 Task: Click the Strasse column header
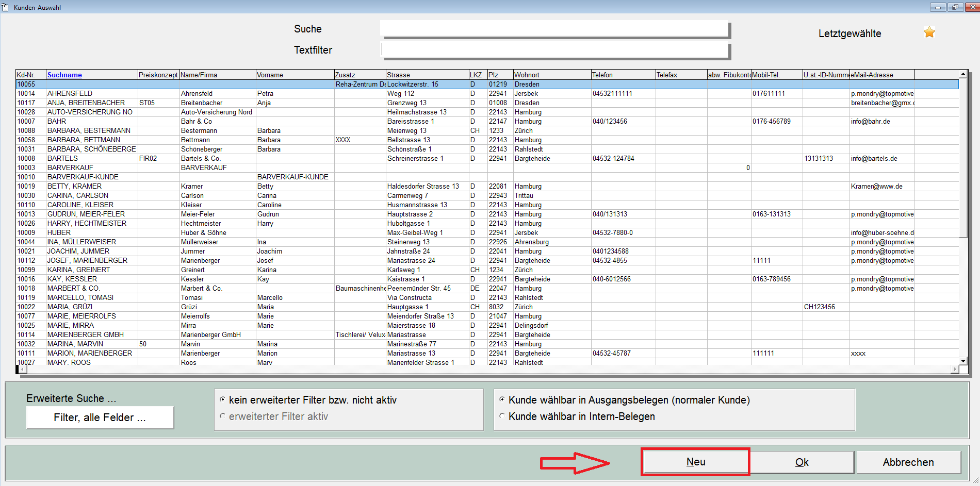[x=427, y=75]
